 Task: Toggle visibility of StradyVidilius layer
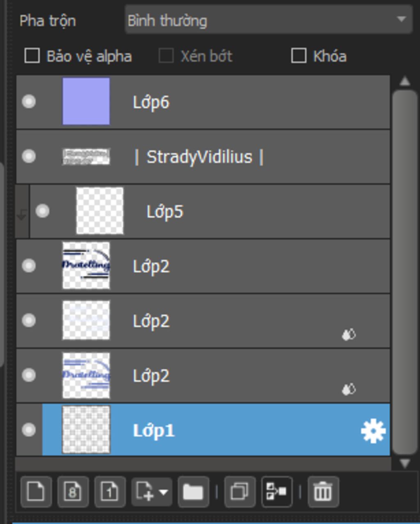click(29, 156)
